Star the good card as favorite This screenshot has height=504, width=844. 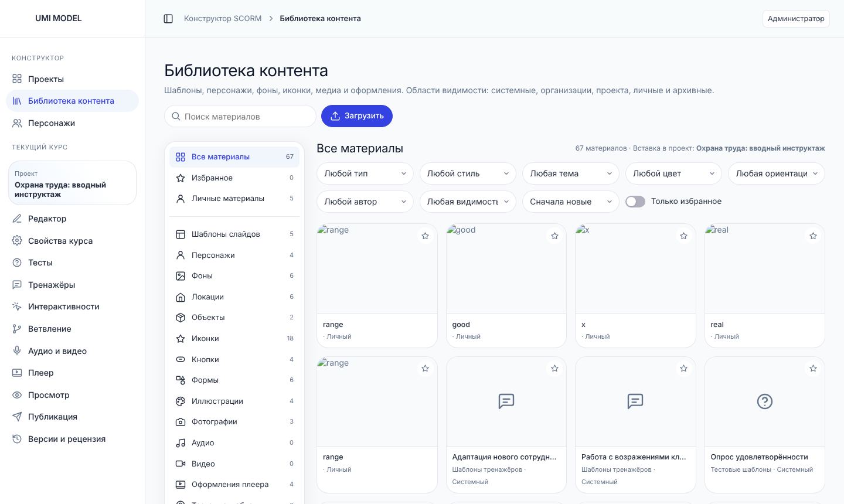554,236
